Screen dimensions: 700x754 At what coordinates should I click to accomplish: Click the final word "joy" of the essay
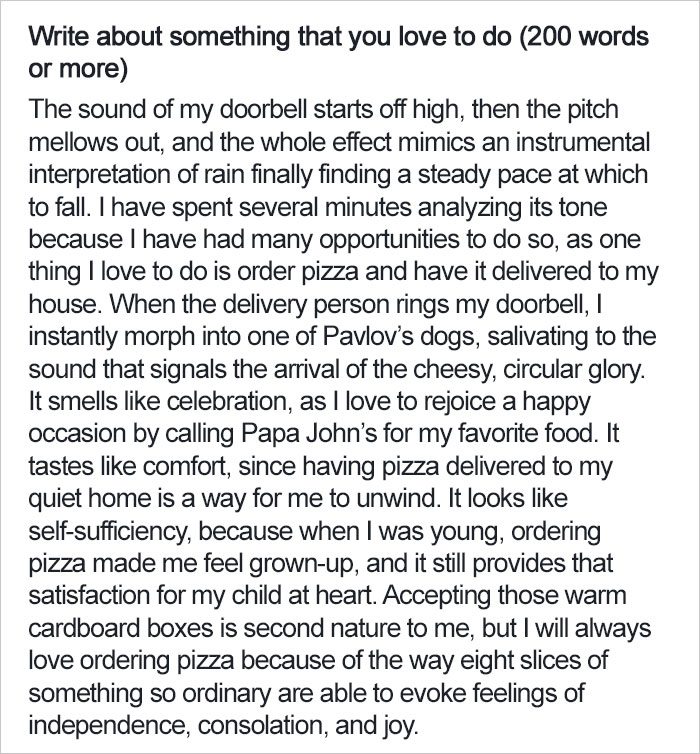[x=400, y=726]
